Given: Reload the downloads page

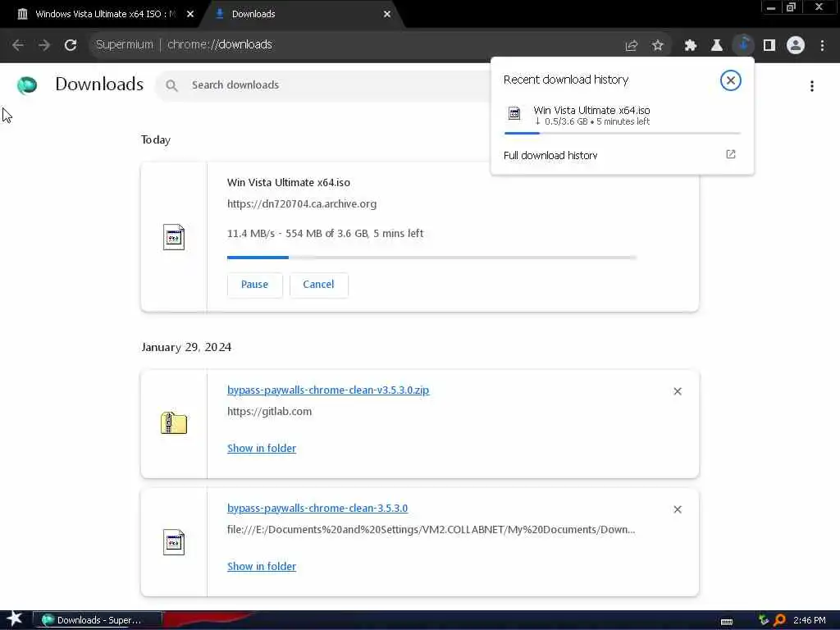Looking at the screenshot, I should tap(71, 45).
